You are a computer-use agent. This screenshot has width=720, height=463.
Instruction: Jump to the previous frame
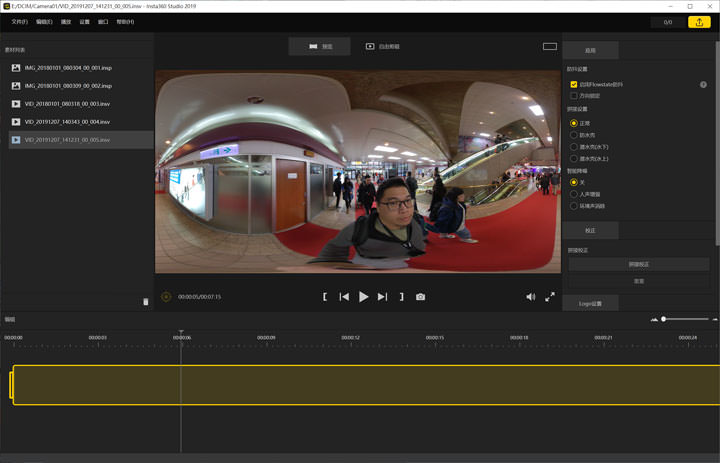coord(344,297)
